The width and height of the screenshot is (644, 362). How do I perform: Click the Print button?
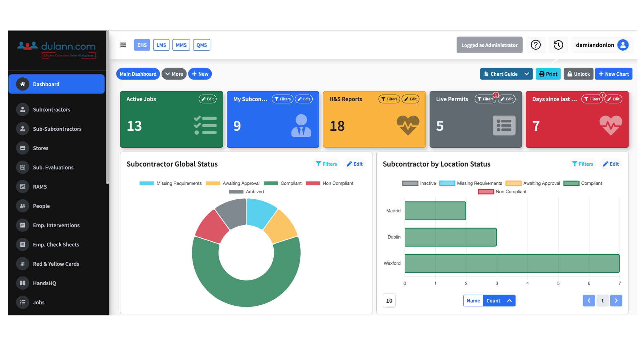click(x=548, y=74)
